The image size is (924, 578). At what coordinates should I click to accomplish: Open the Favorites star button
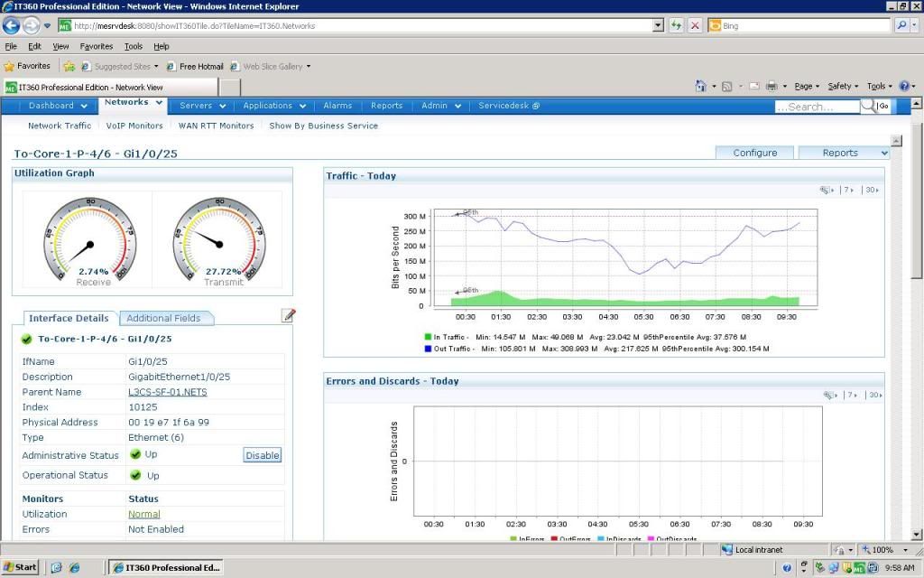click(x=26, y=66)
